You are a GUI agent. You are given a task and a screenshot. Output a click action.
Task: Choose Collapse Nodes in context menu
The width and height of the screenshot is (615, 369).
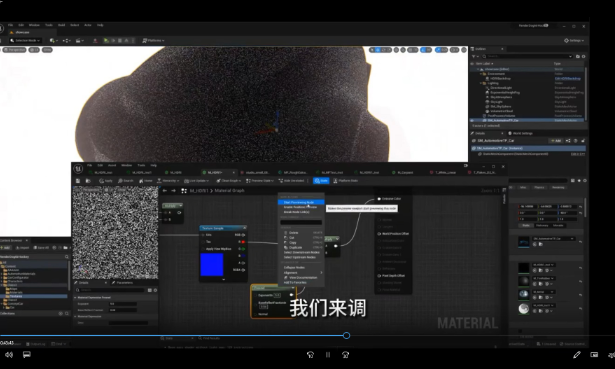click(301, 267)
